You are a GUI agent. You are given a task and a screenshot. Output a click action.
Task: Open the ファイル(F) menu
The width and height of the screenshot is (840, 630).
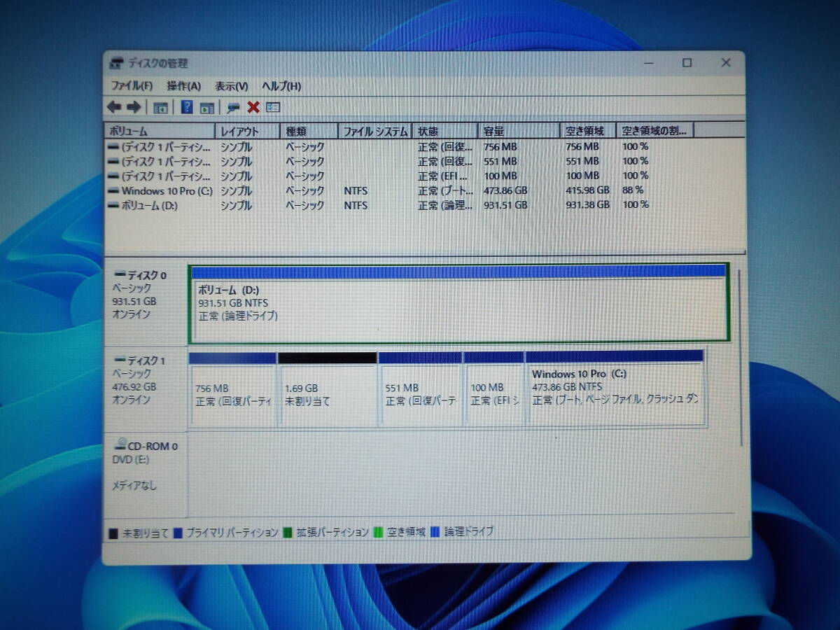click(132, 86)
